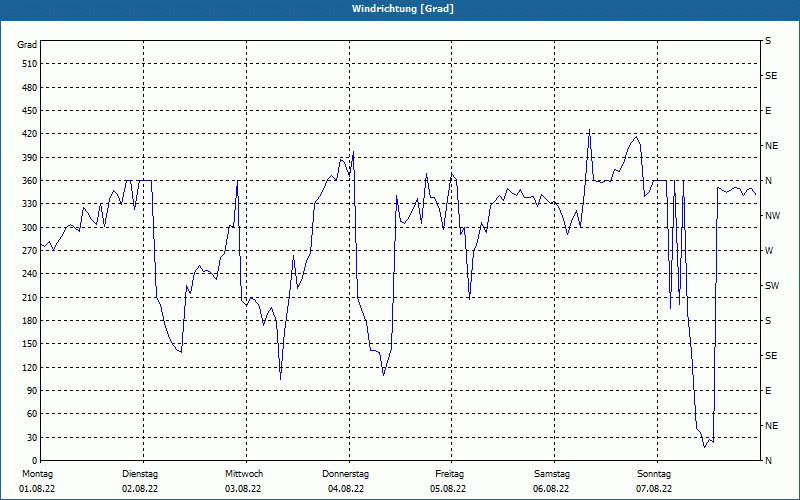Screen dimensions: 800x500
Task: Pick the '300' value on the left axis
Action: coord(30,228)
